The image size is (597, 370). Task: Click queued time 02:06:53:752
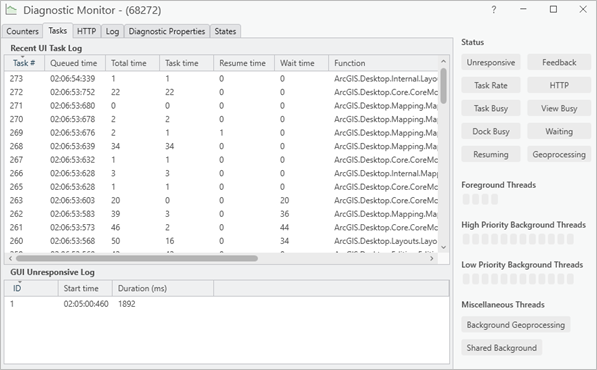(x=72, y=92)
